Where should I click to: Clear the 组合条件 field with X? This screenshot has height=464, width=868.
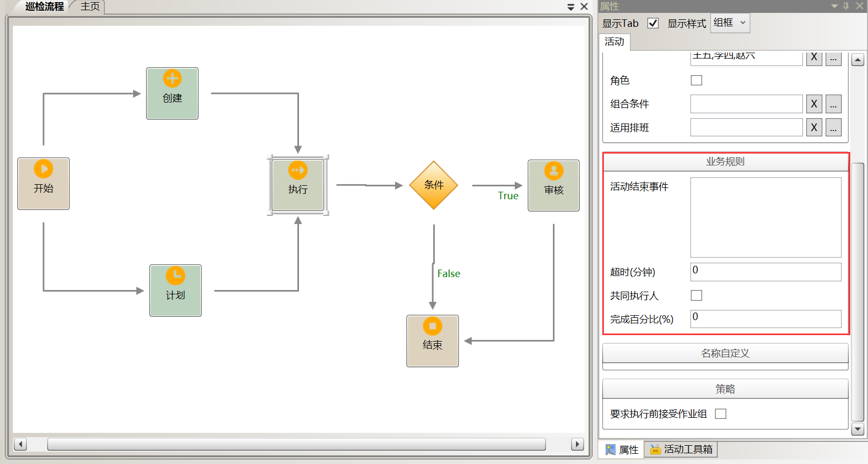tap(814, 104)
